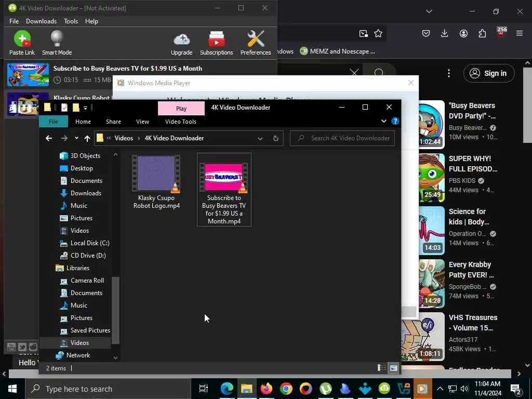Bookmark page with Firefox star icon
Viewport: 532px width, 399px height.
coord(378,33)
